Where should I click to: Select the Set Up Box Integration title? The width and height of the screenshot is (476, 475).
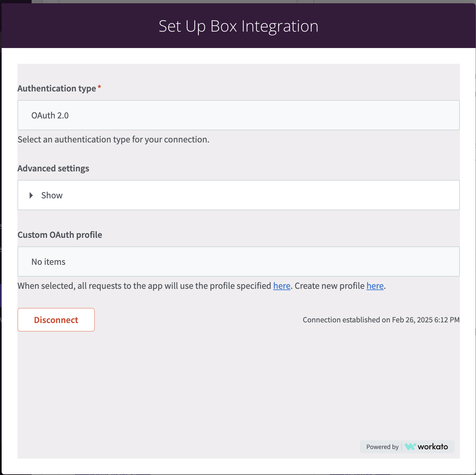(x=238, y=26)
